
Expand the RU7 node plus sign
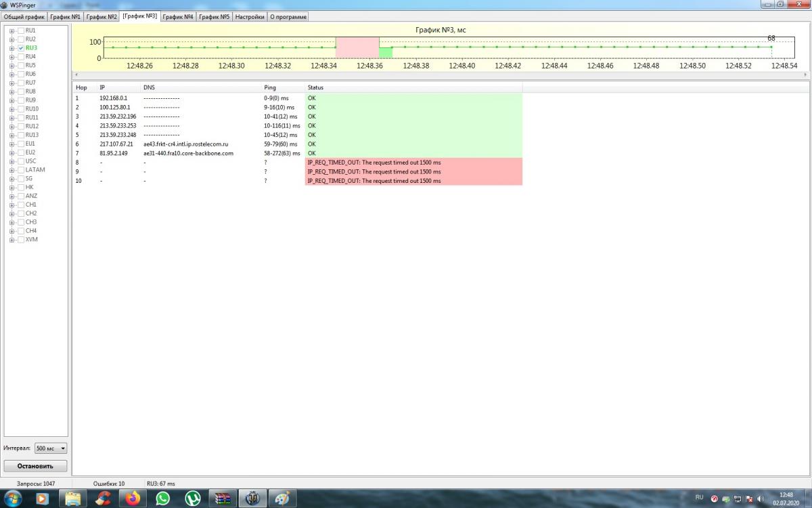click(x=12, y=83)
